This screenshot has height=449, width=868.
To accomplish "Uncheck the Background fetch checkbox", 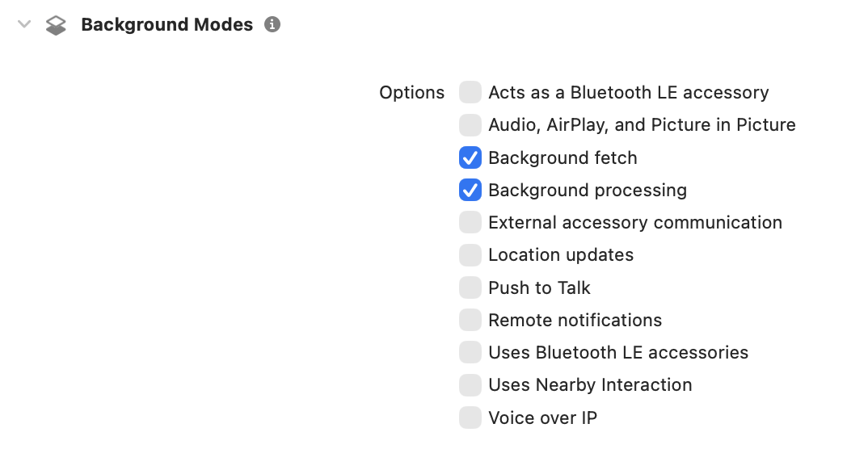I will pos(470,157).
